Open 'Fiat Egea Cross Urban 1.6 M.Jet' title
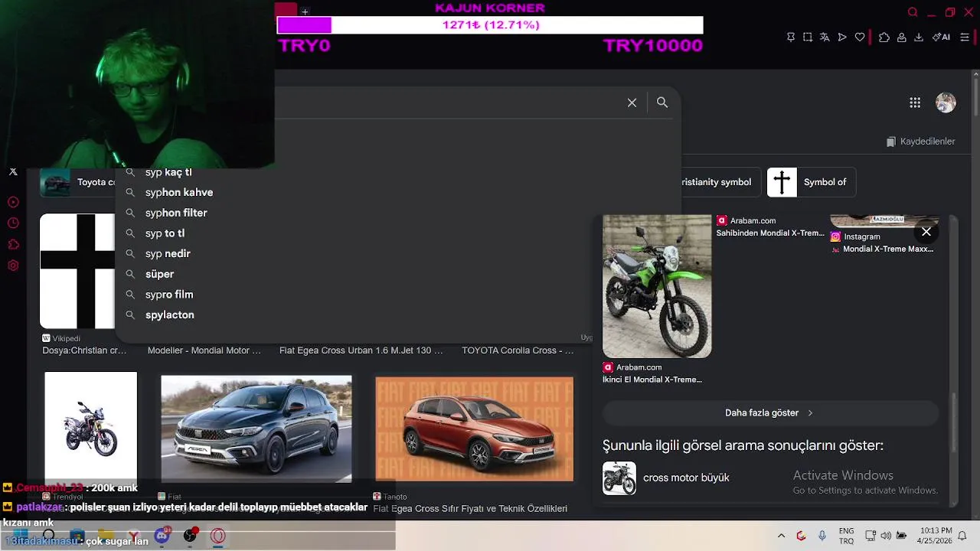This screenshot has width=980, height=551. 361,350
